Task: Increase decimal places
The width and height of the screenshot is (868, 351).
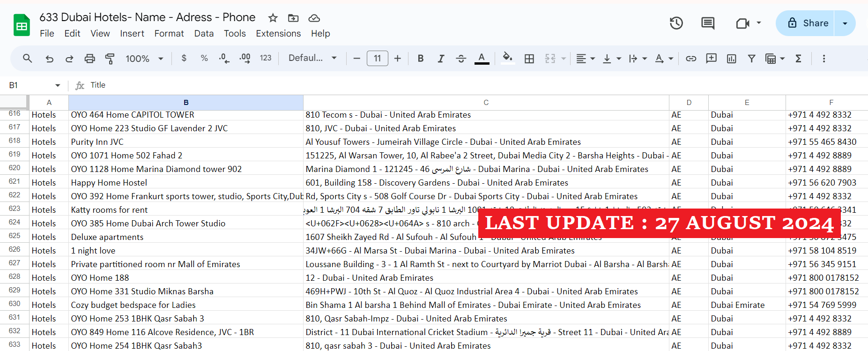Action: [x=245, y=59]
